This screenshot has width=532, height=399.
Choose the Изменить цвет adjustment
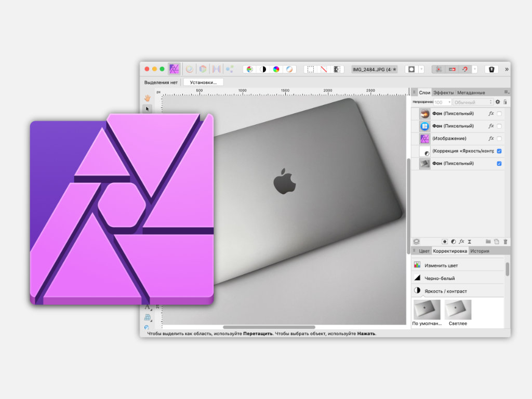458,265
